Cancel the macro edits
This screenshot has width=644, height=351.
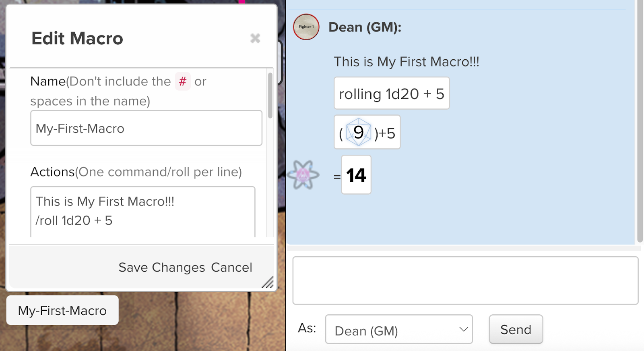231,268
